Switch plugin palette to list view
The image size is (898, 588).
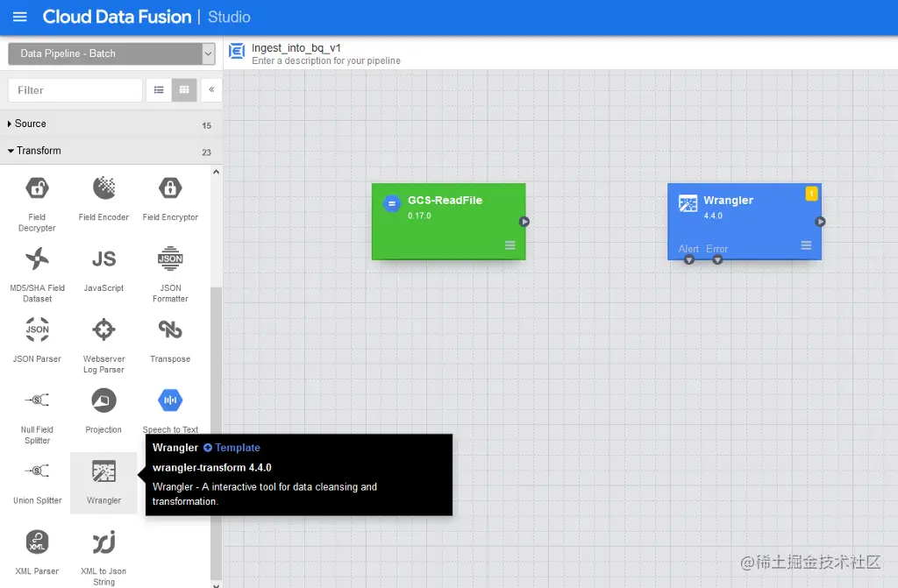click(x=159, y=90)
